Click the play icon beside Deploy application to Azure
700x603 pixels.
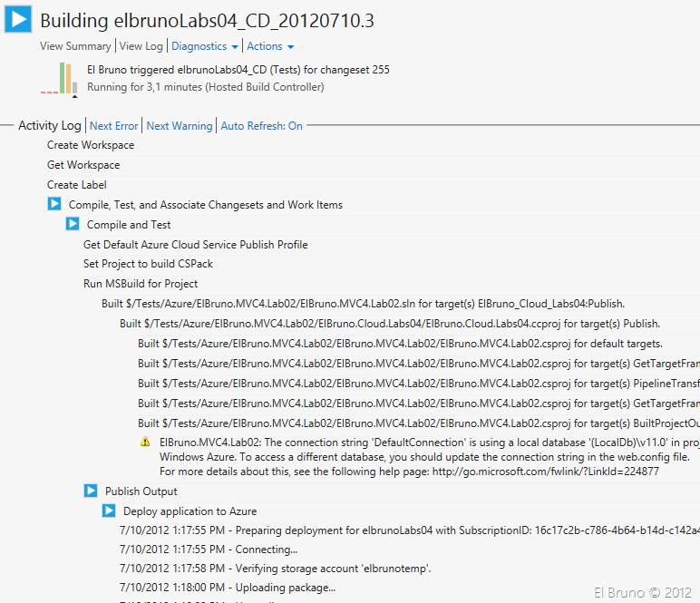[109, 511]
